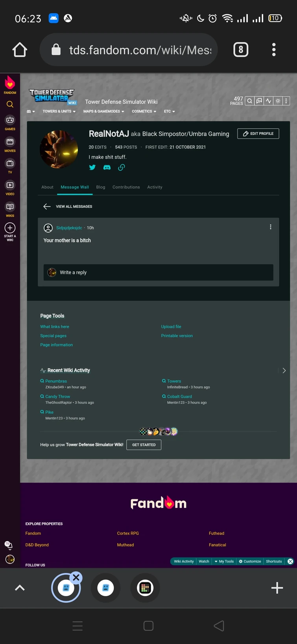
Task: Open Special pages link
Action: point(53,336)
